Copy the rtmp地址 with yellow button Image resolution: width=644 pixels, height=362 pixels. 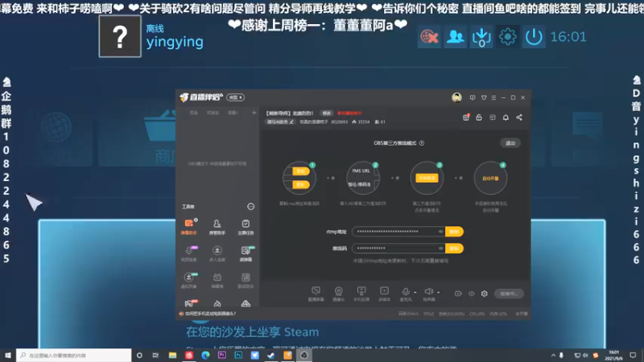click(x=454, y=232)
